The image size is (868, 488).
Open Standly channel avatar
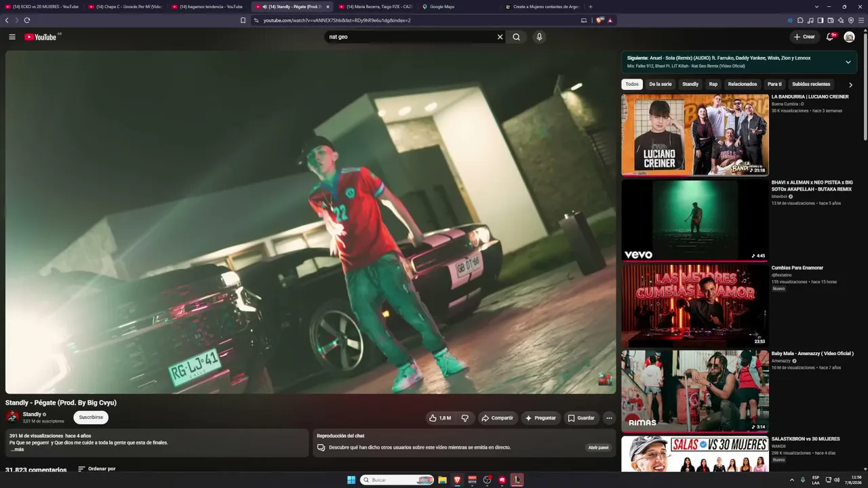click(12, 417)
